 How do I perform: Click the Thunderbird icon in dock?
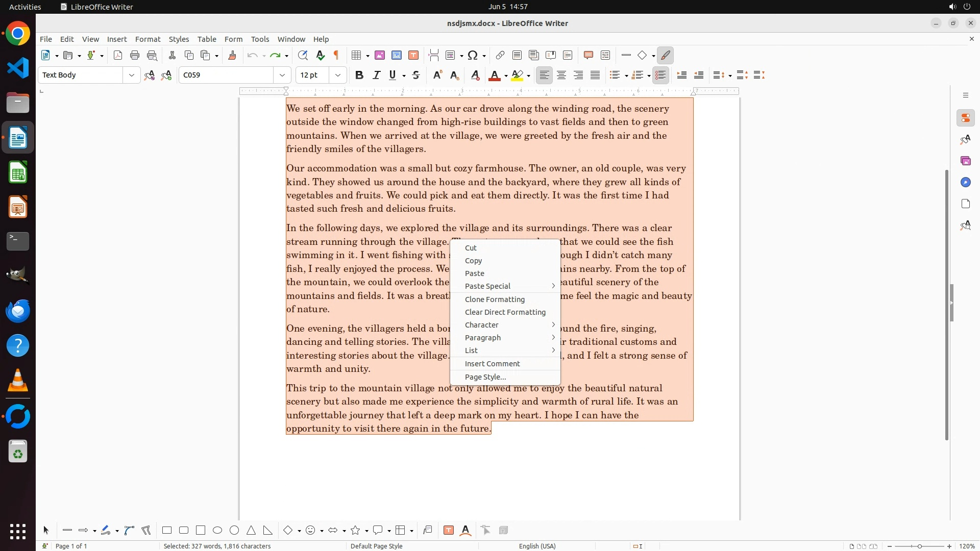point(18,311)
